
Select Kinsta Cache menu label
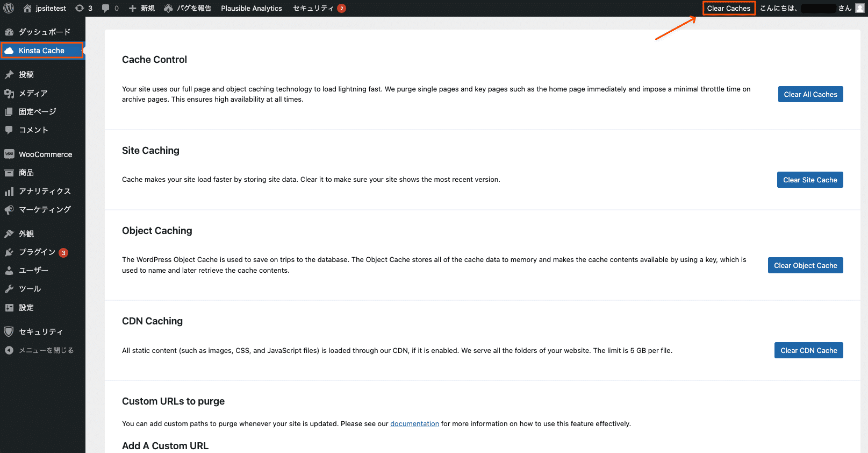(41, 51)
